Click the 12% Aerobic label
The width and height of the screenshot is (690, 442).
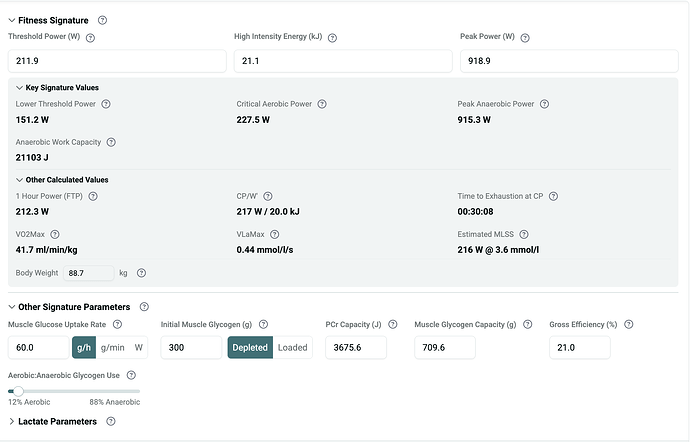[29, 402]
